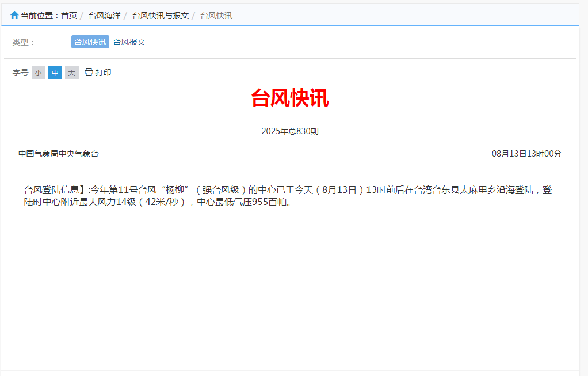Navigate to 台风快讯与报文 in breadcrumb
Image resolution: width=588 pixels, height=376 pixels.
[x=161, y=16]
